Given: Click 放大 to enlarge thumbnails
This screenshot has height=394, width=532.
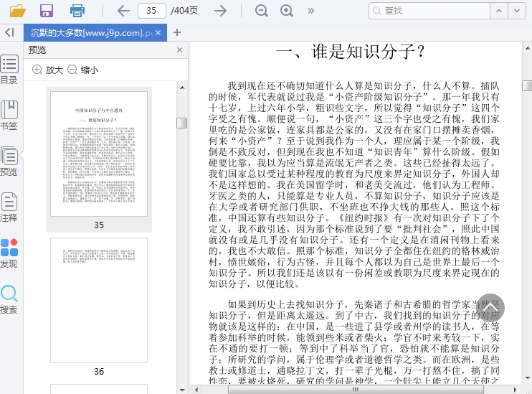Looking at the screenshot, I should click(x=47, y=70).
